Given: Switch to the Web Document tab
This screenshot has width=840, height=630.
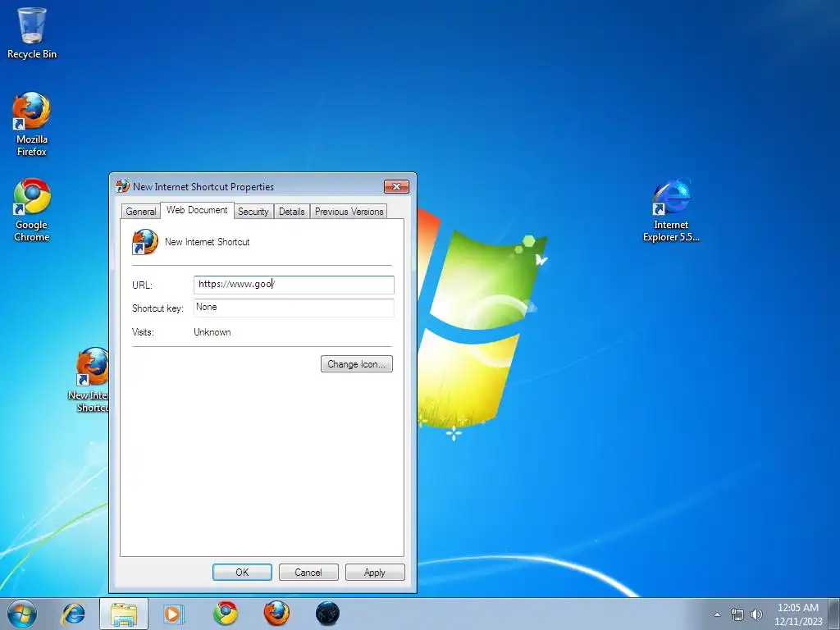Looking at the screenshot, I should coord(197,210).
